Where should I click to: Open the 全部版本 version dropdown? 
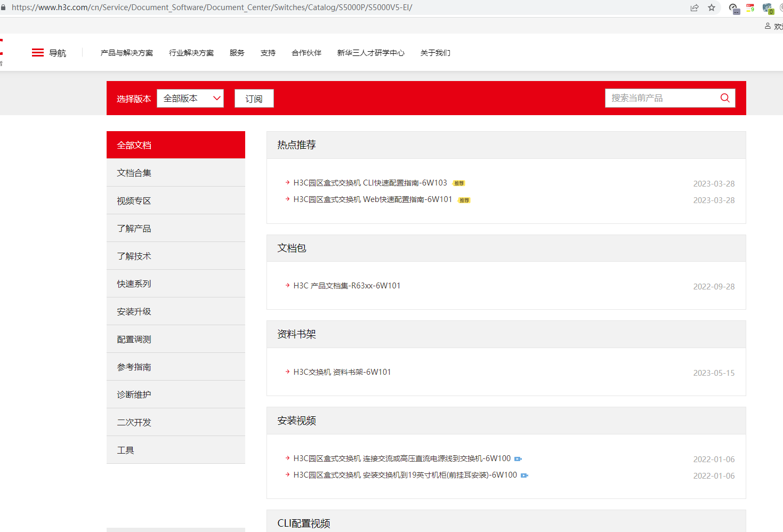click(190, 99)
